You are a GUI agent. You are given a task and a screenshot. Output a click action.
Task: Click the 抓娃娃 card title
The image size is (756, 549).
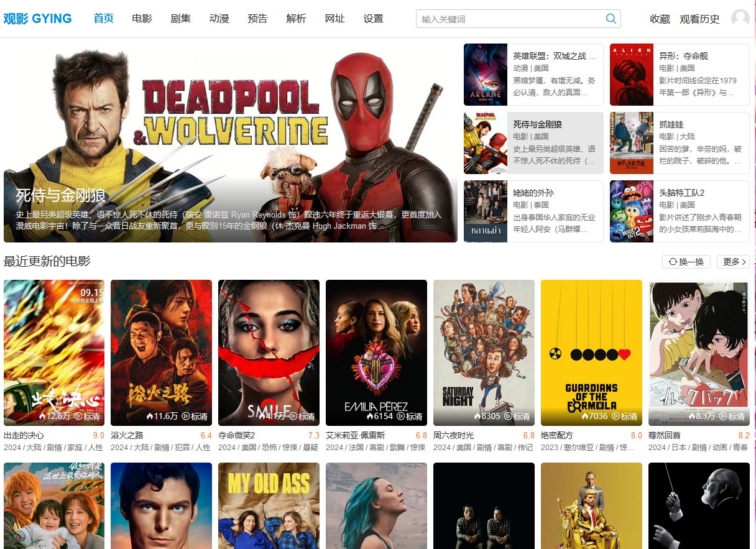[671, 124]
